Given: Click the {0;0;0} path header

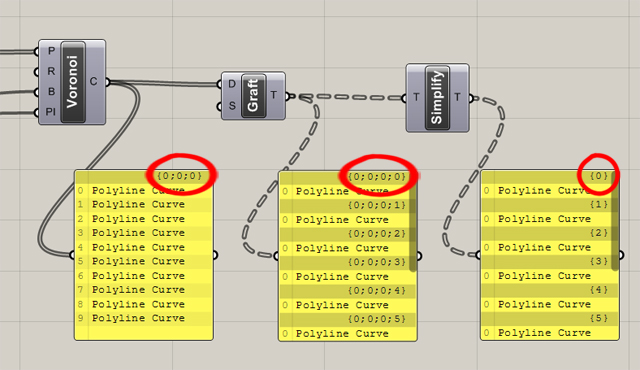Looking at the screenshot, I should click(180, 176).
